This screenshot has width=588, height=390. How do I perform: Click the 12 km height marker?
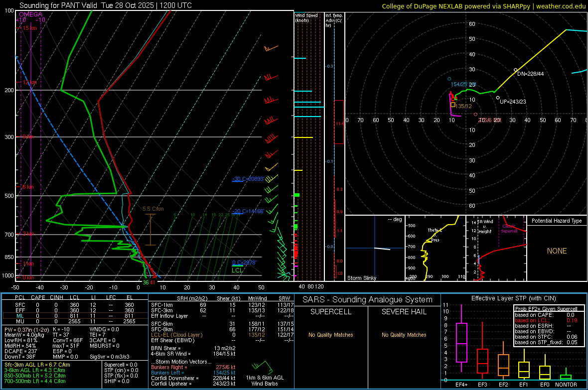click(x=28, y=83)
